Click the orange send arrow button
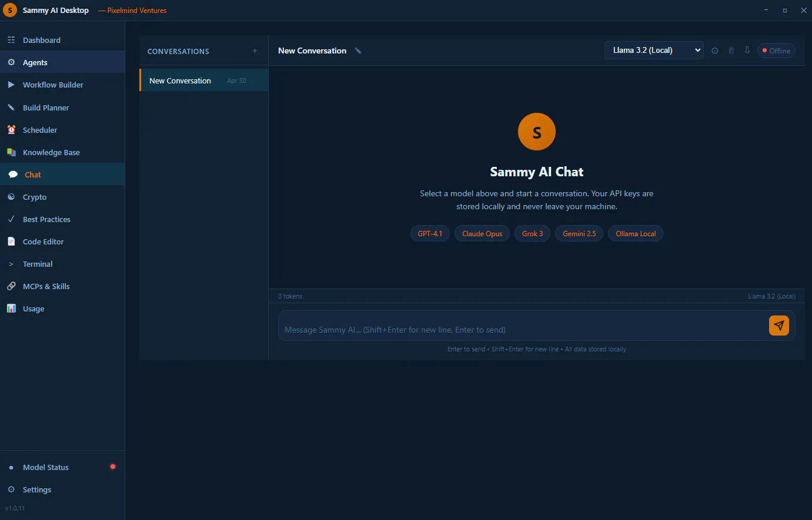The width and height of the screenshot is (812, 520). [779, 326]
